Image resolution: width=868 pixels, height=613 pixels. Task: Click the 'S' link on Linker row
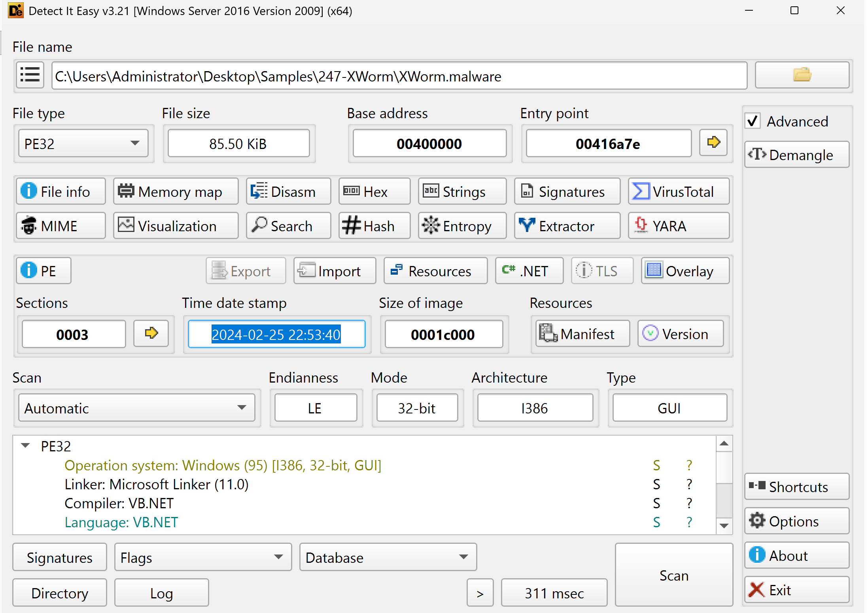[656, 484]
